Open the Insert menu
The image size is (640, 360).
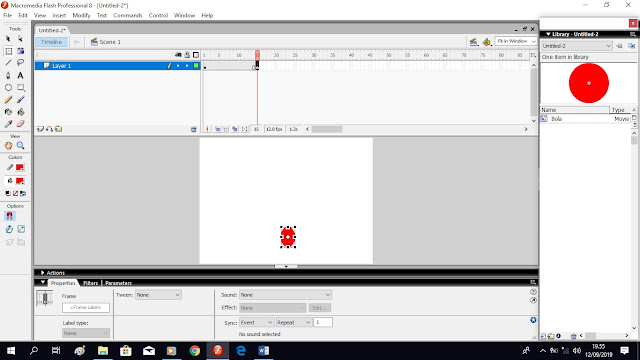pos(59,15)
